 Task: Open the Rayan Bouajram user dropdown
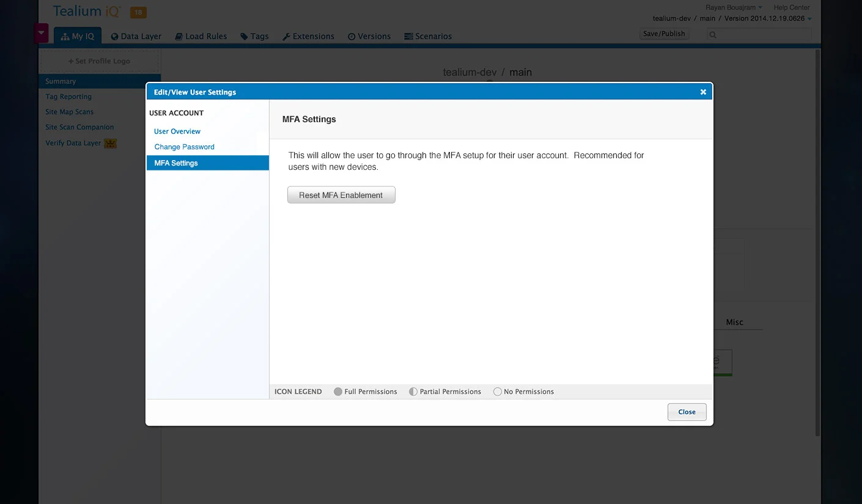click(734, 7)
